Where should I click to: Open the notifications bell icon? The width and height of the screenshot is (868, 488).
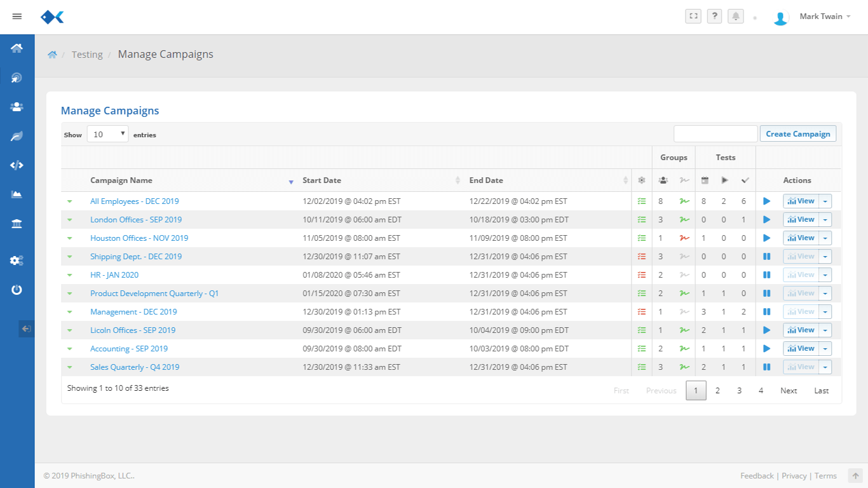pyautogui.click(x=736, y=17)
